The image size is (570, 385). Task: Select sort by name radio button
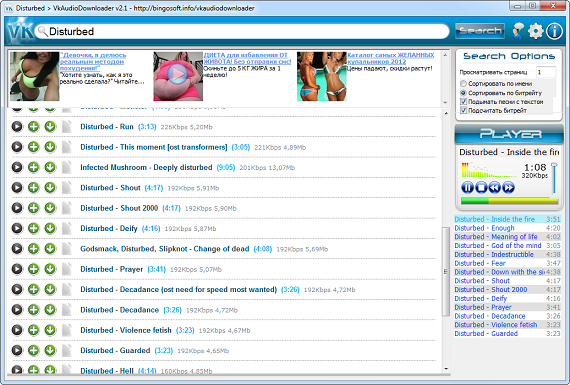click(463, 84)
